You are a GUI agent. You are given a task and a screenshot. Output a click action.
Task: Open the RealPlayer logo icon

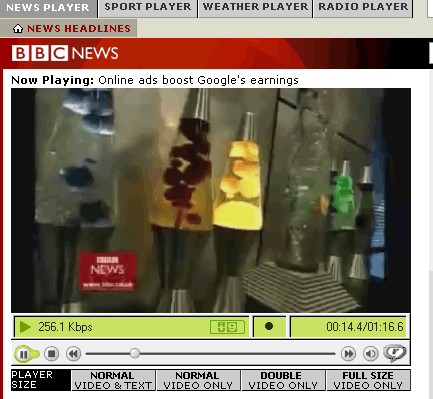tap(395, 353)
